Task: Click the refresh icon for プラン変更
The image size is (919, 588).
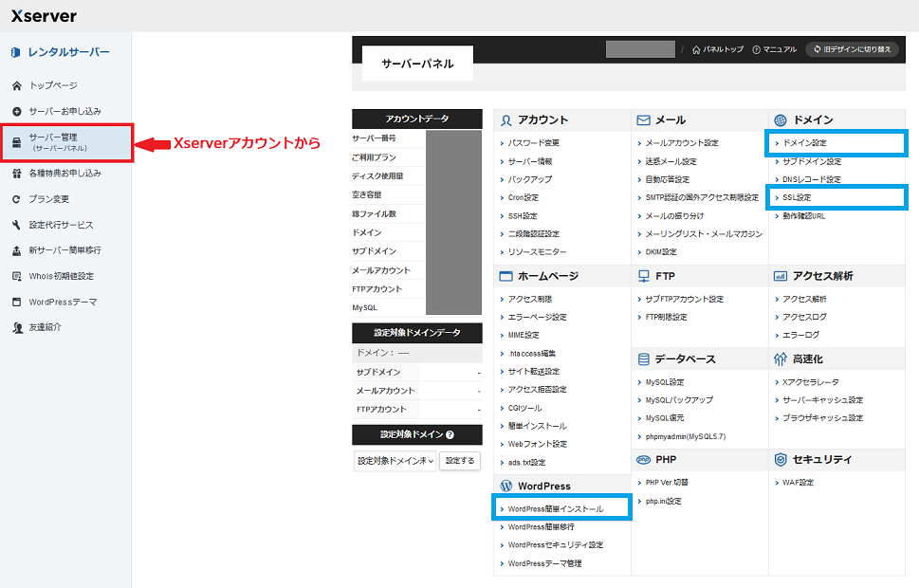Action: (16, 199)
